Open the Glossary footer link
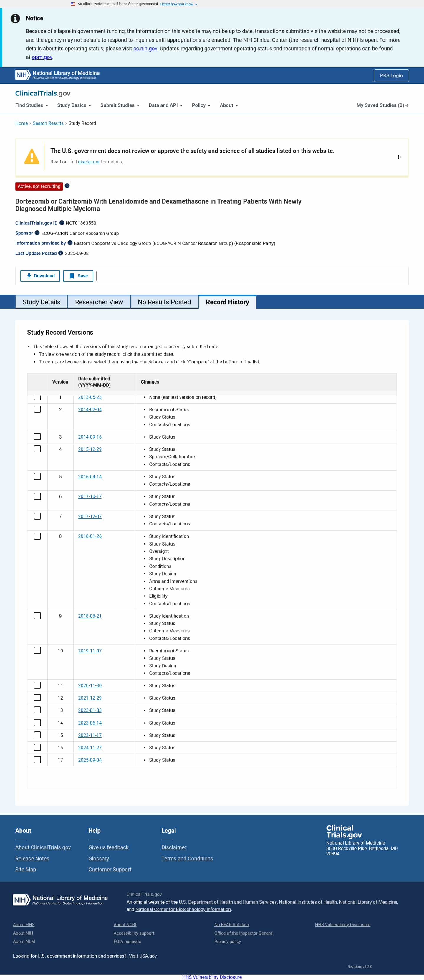The width and height of the screenshot is (424, 980). pyautogui.click(x=98, y=858)
